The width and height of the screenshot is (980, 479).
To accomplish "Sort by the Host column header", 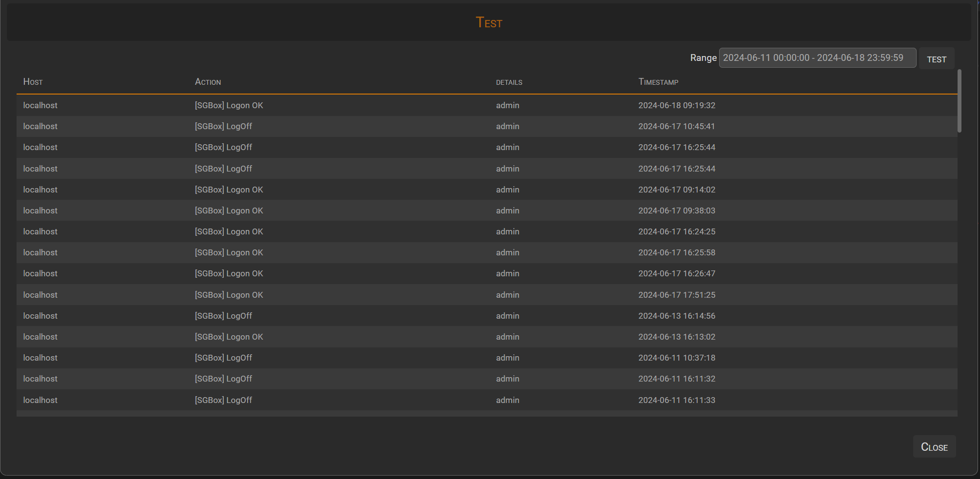I will coord(33,82).
